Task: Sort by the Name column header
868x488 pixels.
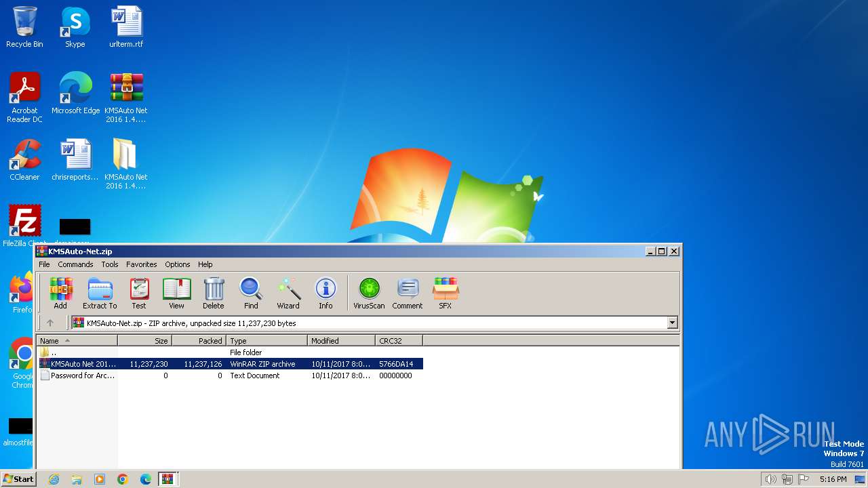Action: pos(77,341)
